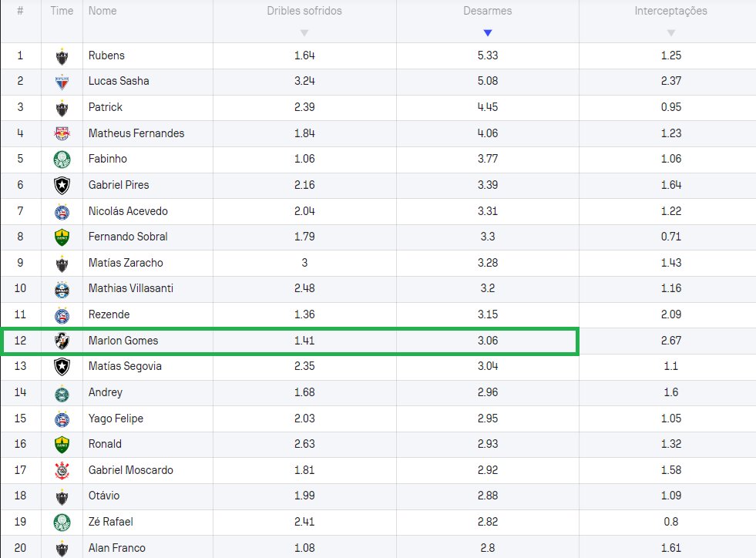
Task: Click Fernando Sobral's Cuiabá team crest
Action: [62, 237]
